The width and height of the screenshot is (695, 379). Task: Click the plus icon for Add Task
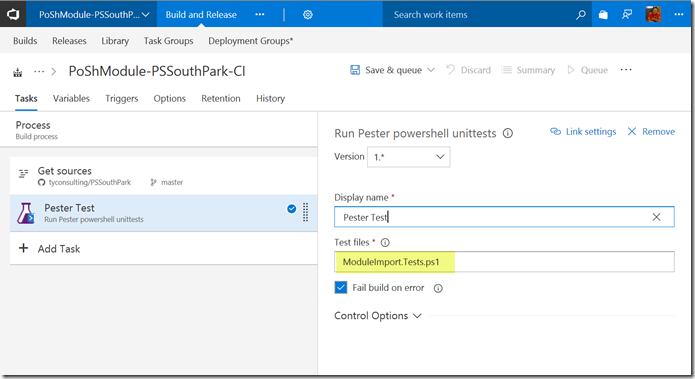click(23, 248)
